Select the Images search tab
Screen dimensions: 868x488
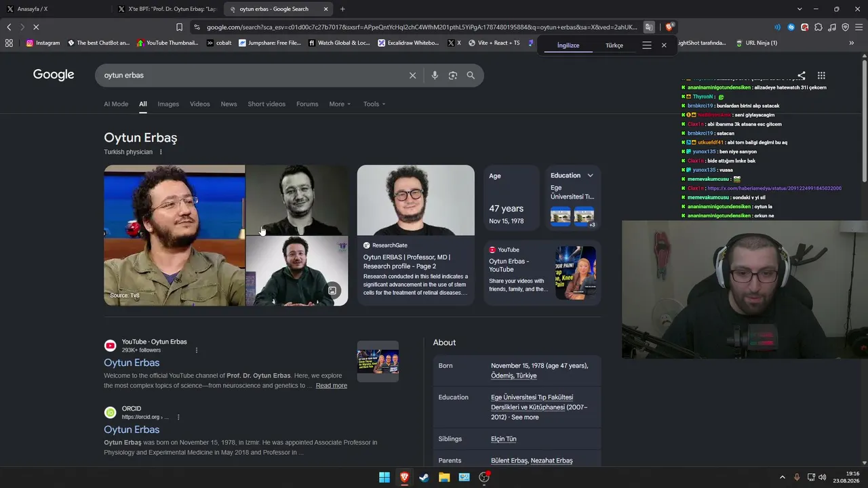[x=168, y=104]
